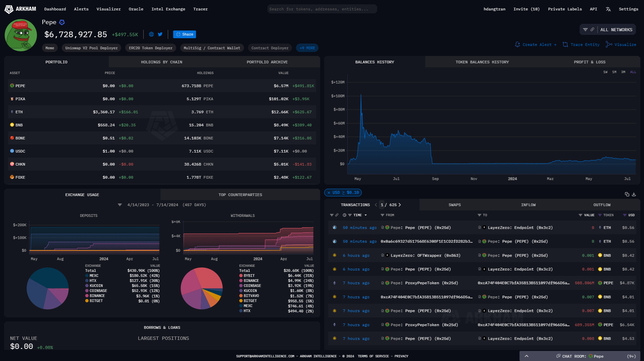Open the network filter icon beside All Networks
The height and width of the screenshot is (361, 644).
[585, 29]
